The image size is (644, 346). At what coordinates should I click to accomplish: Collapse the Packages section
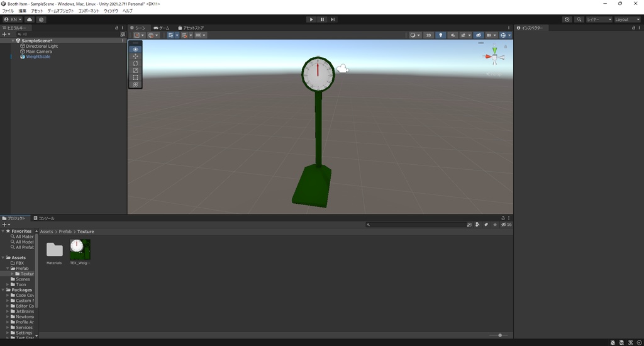pyautogui.click(x=3, y=290)
